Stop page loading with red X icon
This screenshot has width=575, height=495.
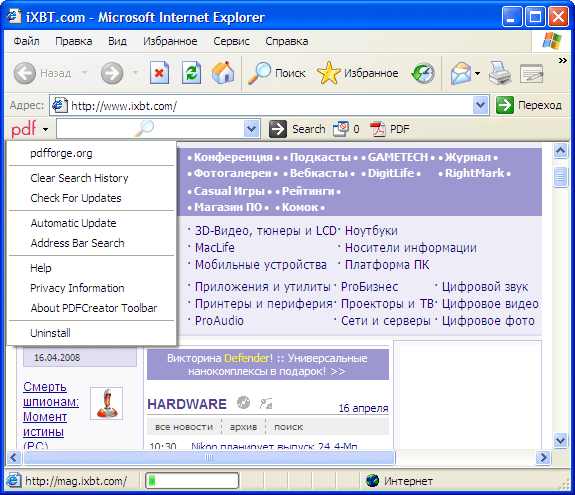click(x=159, y=73)
